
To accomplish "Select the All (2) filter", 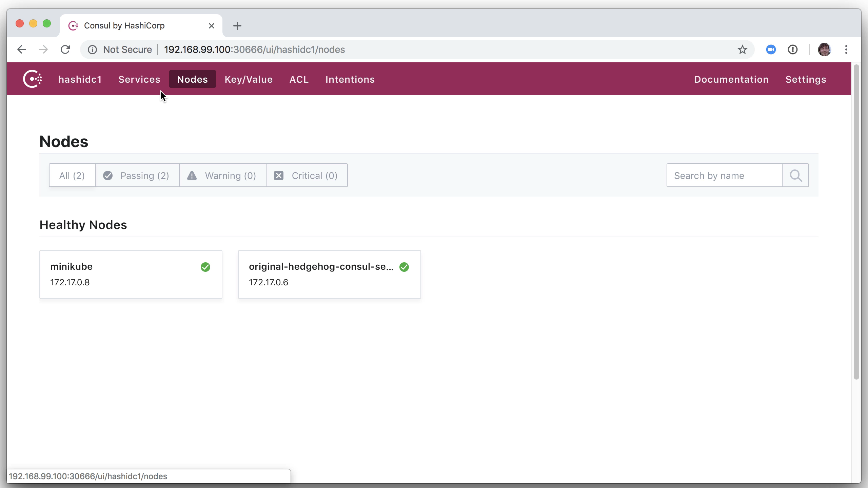I will click(x=72, y=176).
